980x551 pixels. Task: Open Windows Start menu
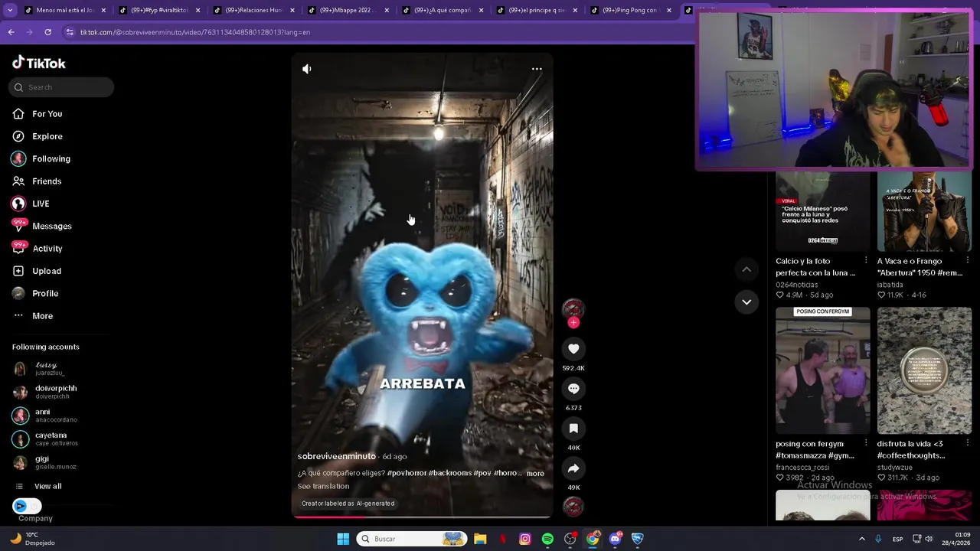(x=343, y=539)
